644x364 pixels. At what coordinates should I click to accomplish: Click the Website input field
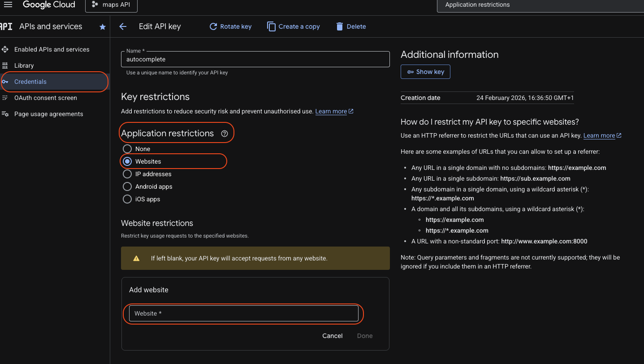243,313
